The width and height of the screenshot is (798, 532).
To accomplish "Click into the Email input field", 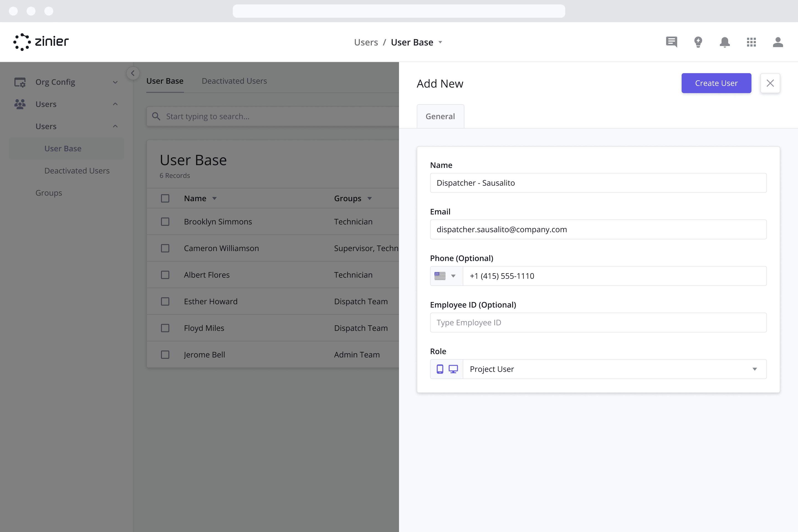I will point(598,229).
